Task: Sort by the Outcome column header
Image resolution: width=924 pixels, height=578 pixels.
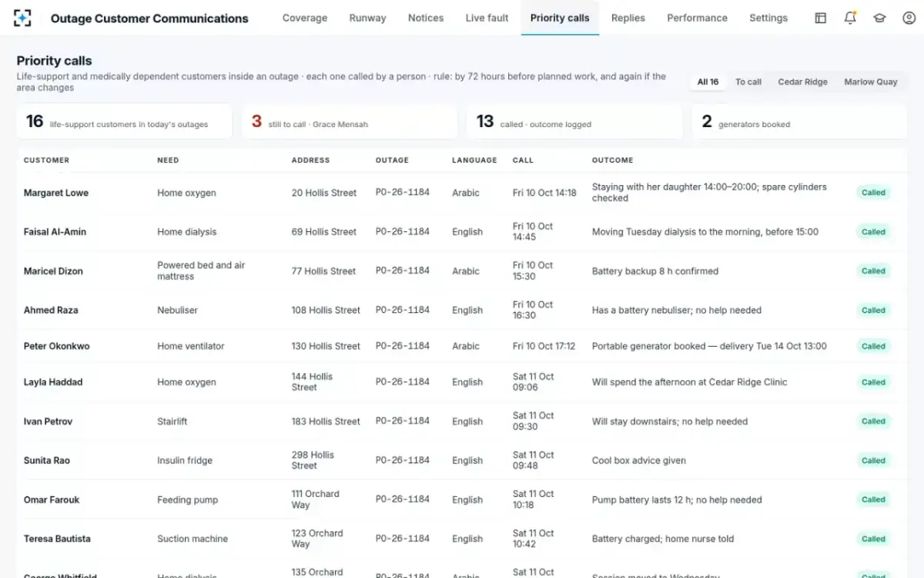Action: click(612, 160)
